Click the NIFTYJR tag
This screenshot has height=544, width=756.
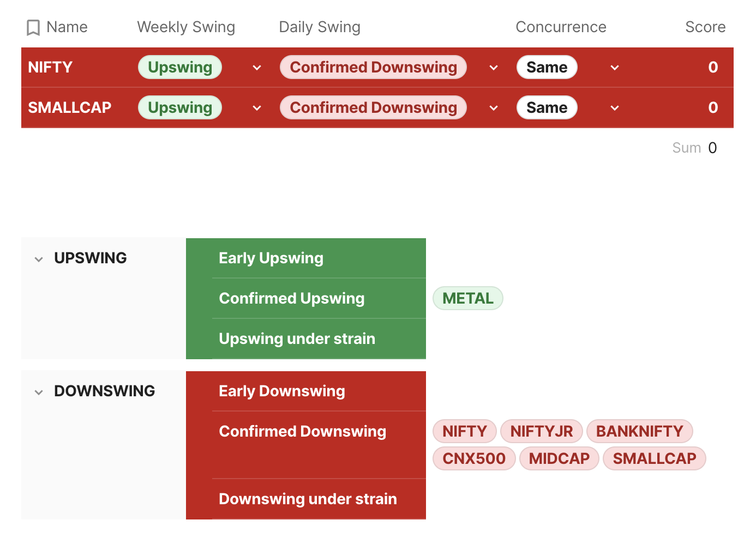tap(542, 431)
